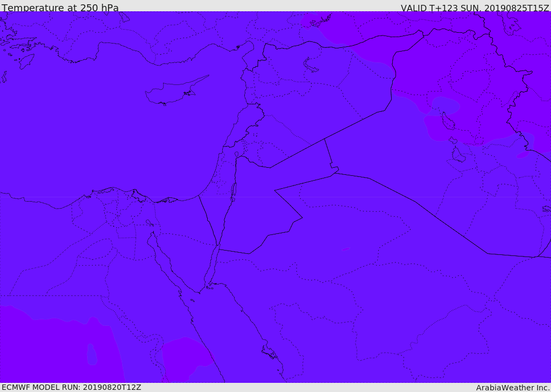
Task: Click the 'ArabiaWeather Inc' credit text
Action: (x=512, y=388)
